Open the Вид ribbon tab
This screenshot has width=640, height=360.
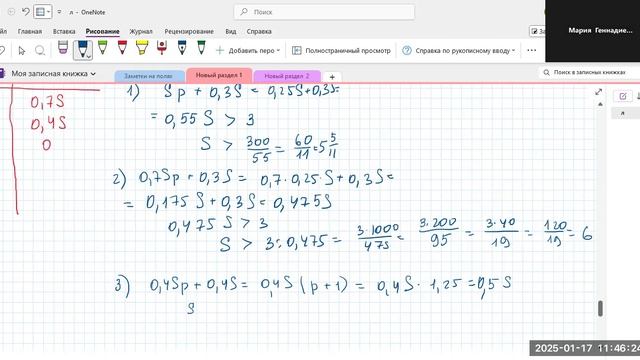click(231, 31)
